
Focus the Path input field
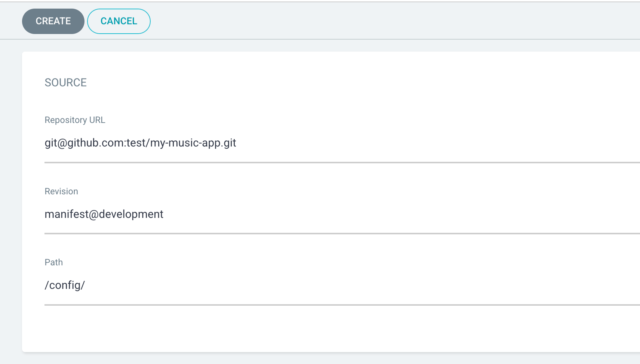click(x=342, y=285)
